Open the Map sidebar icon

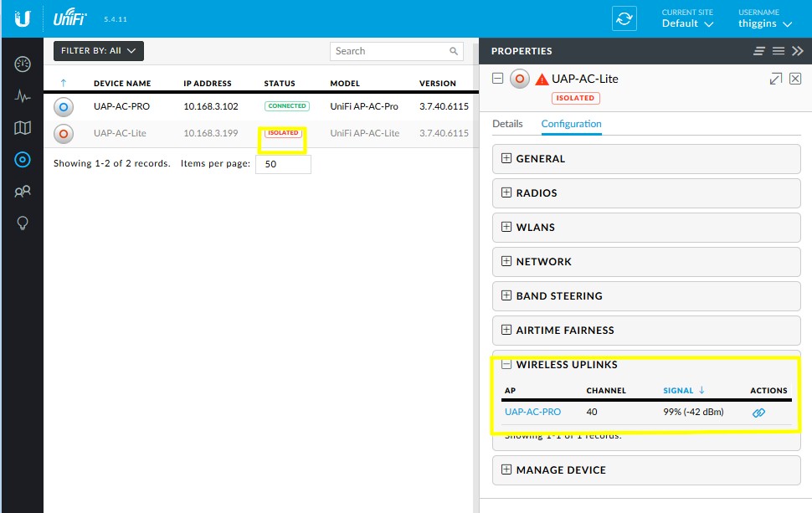[23, 128]
